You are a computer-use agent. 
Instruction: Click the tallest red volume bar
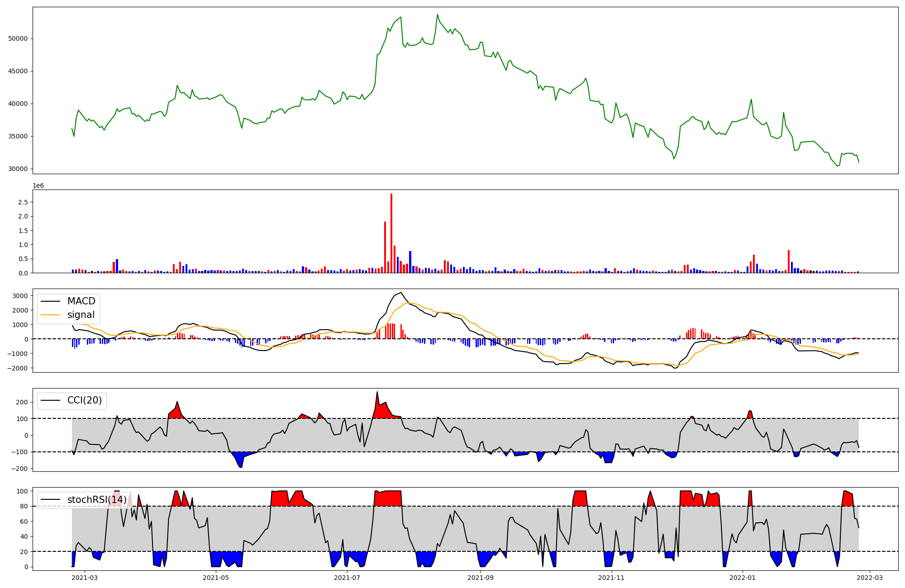[391, 233]
